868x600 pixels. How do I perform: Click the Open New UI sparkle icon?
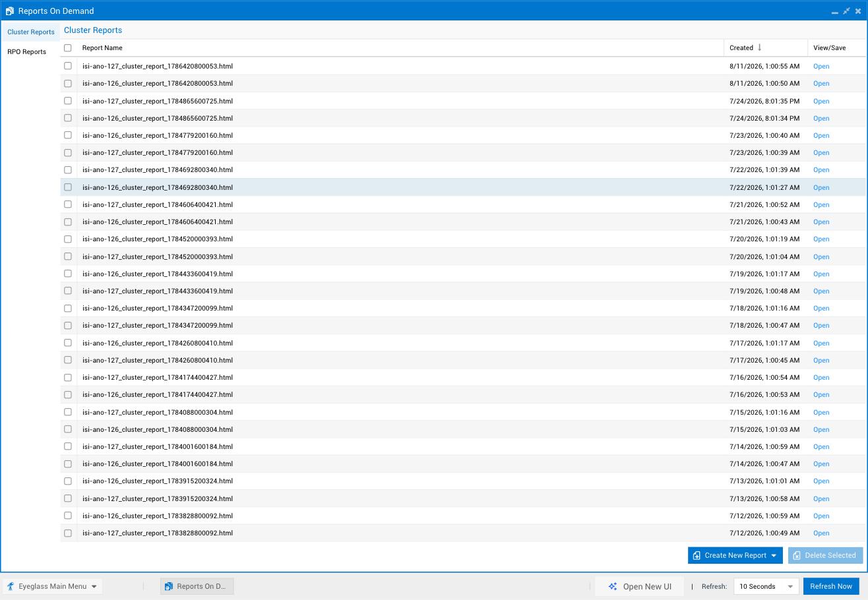(x=613, y=586)
